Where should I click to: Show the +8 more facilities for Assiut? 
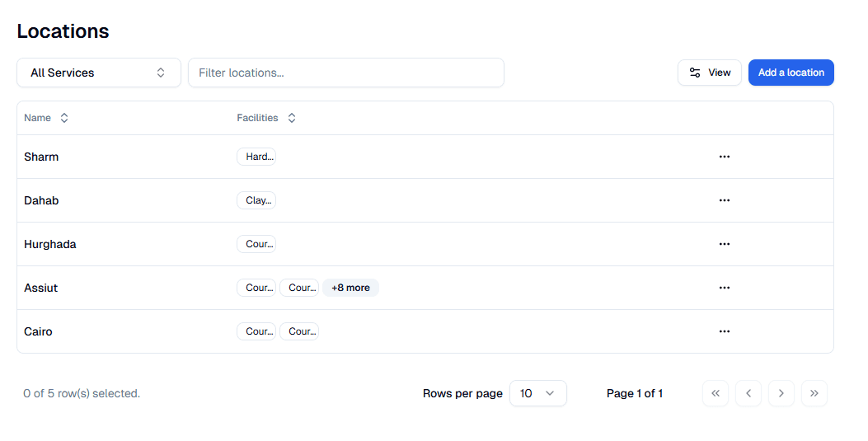[350, 288]
